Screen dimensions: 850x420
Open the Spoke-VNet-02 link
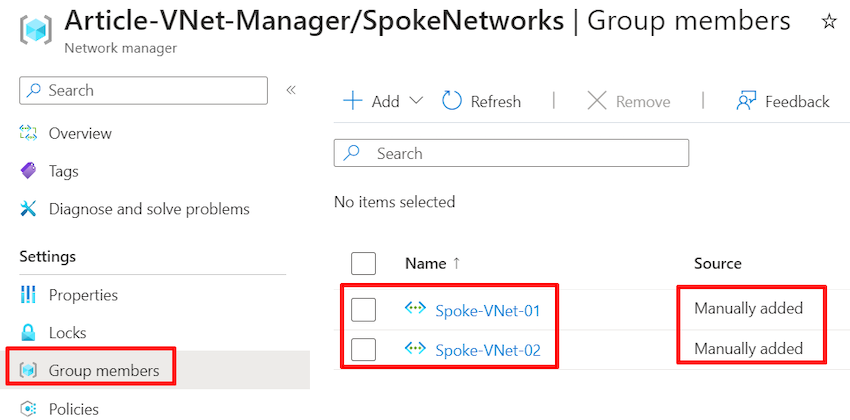coord(488,349)
